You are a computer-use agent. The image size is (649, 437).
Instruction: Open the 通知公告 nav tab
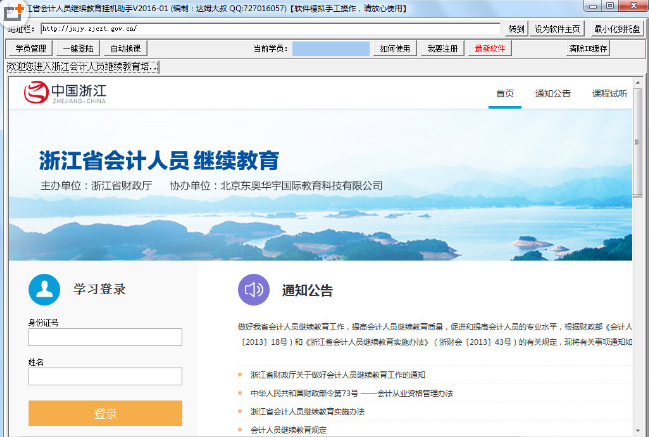(x=553, y=94)
